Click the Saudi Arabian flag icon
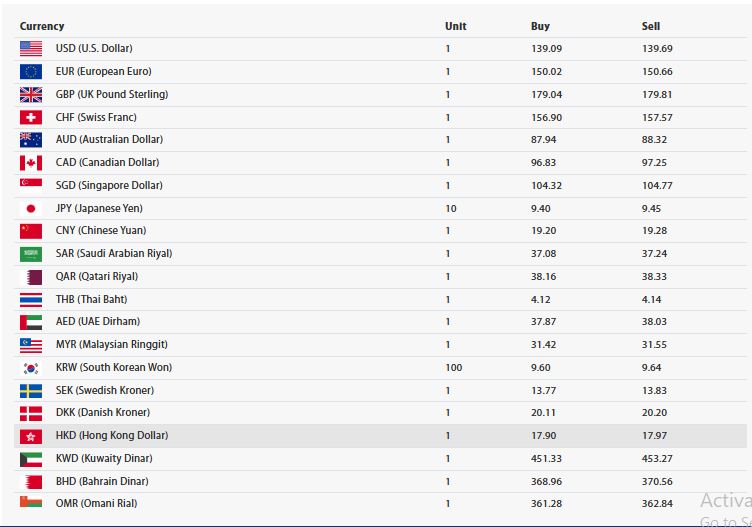The width and height of the screenshot is (752, 527). click(x=31, y=254)
